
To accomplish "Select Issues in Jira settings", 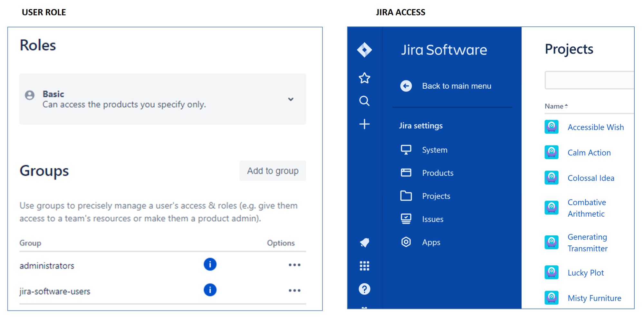I will (433, 219).
